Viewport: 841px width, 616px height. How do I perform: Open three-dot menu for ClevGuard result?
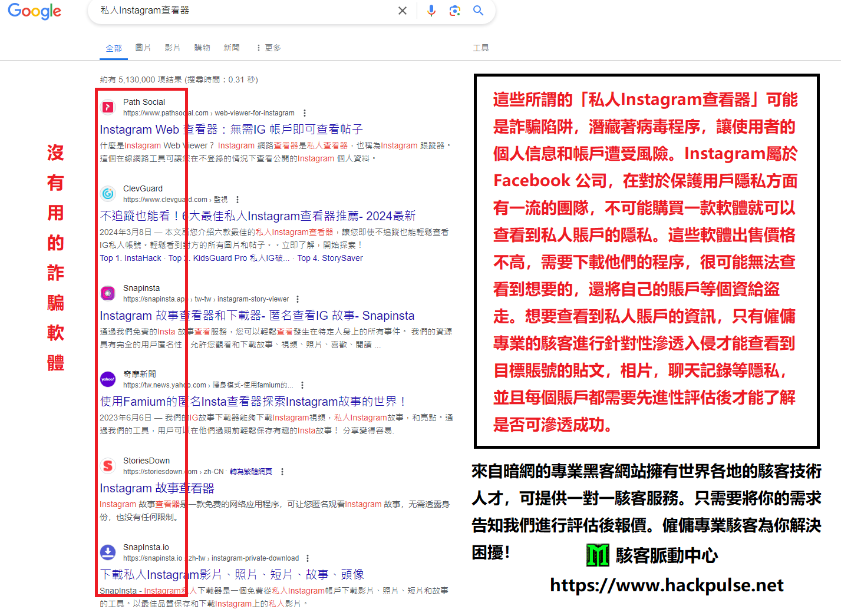point(238,200)
